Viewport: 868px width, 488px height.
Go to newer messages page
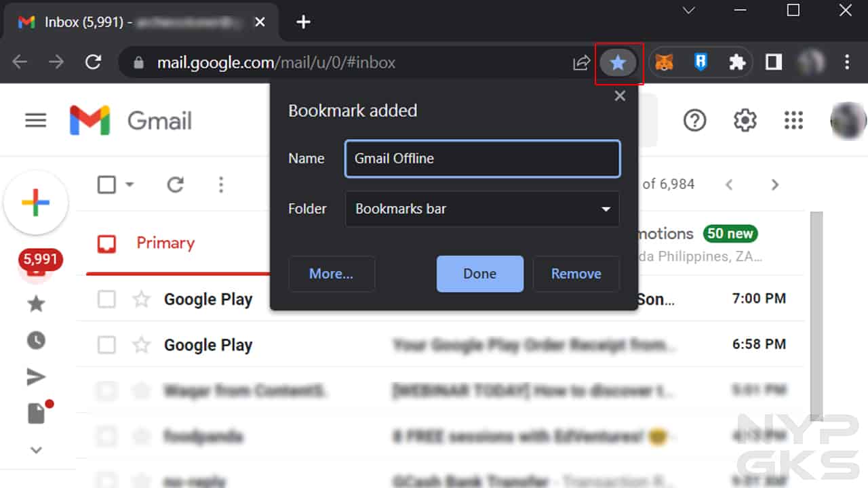[729, 184]
